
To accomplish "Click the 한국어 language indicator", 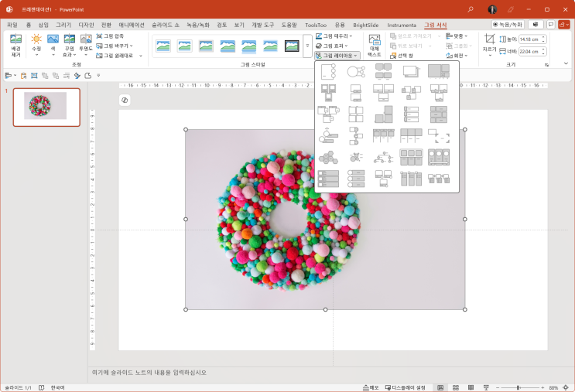I will (57, 387).
